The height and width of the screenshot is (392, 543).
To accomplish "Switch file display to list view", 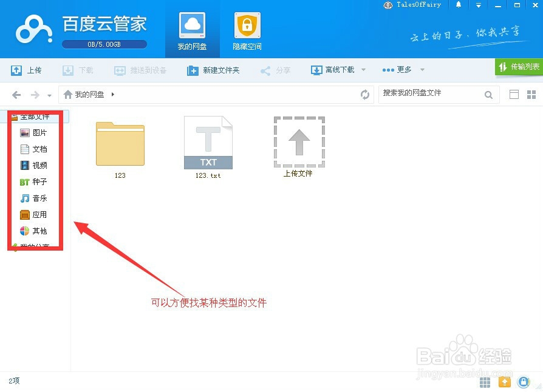I will click(x=513, y=94).
